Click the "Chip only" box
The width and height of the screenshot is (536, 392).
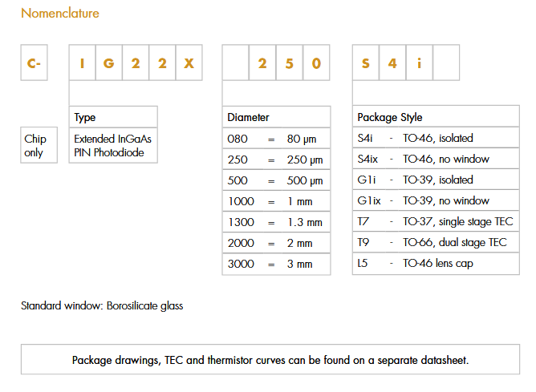(x=39, y=145)
